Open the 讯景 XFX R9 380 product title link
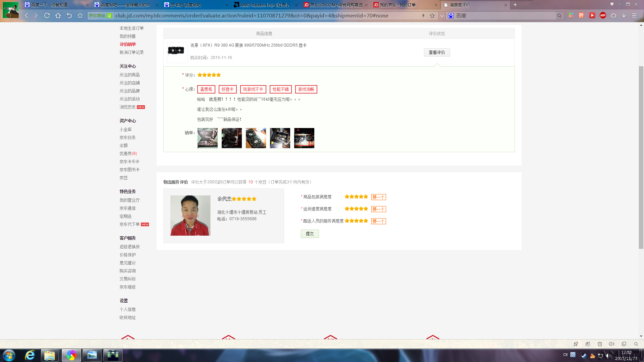644x362 pixels. tap(248, 45)
